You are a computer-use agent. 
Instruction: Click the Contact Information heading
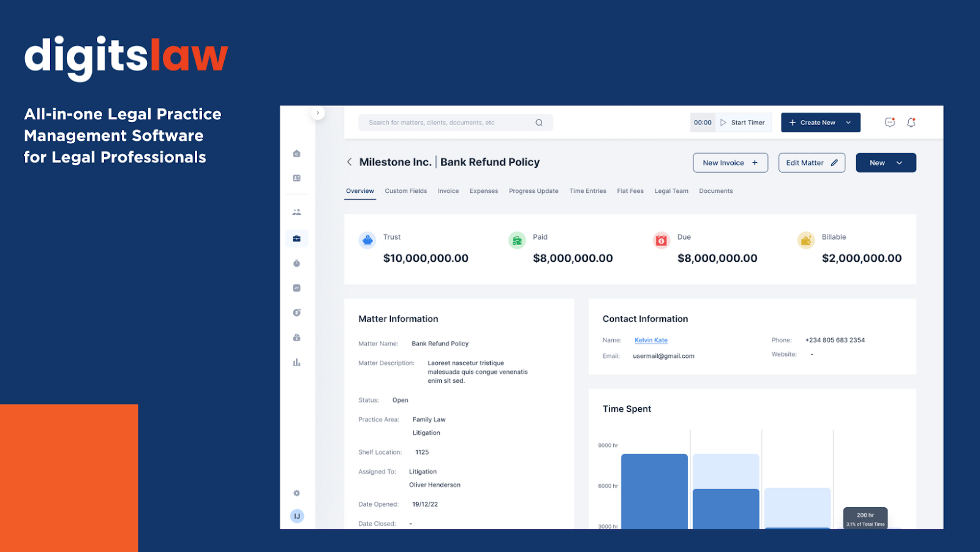click(x=645, y=319)
